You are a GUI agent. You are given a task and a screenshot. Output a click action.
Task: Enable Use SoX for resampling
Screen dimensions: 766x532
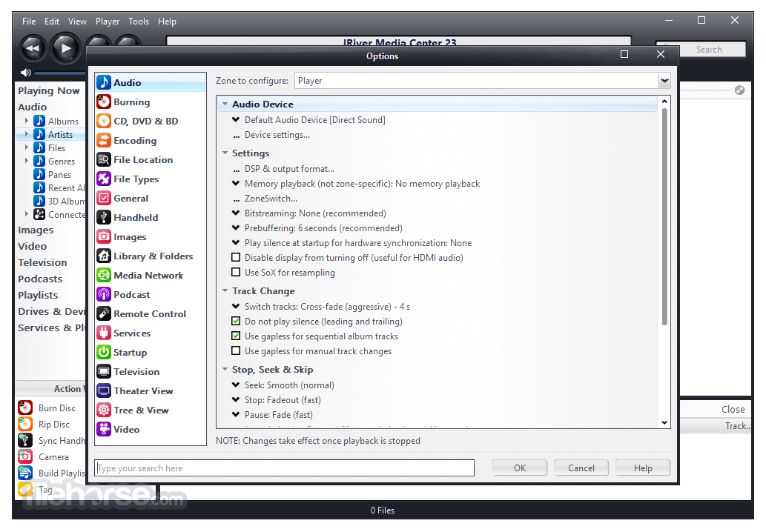[x=236, y=272]
